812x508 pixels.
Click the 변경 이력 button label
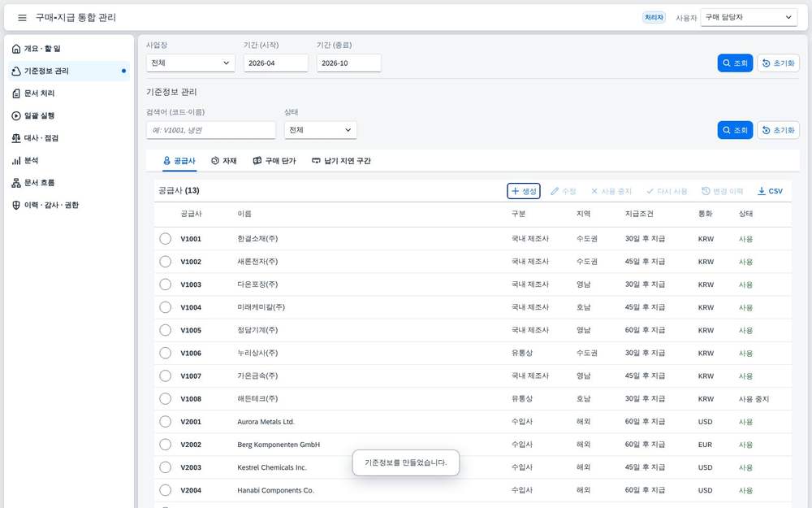[x=728, y=191]
